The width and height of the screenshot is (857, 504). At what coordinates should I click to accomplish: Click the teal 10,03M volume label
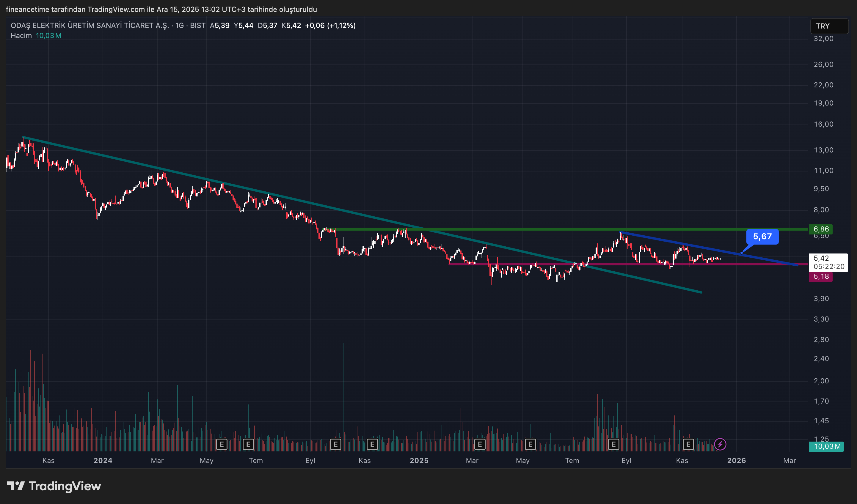tap(827, 446)
